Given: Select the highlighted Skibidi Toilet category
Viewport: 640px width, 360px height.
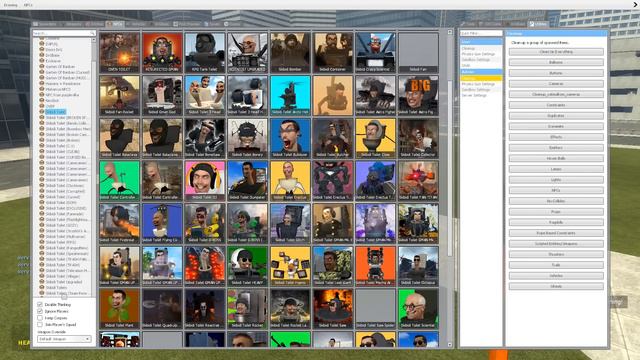Looking at the screenshot, I should pos(56,112).
